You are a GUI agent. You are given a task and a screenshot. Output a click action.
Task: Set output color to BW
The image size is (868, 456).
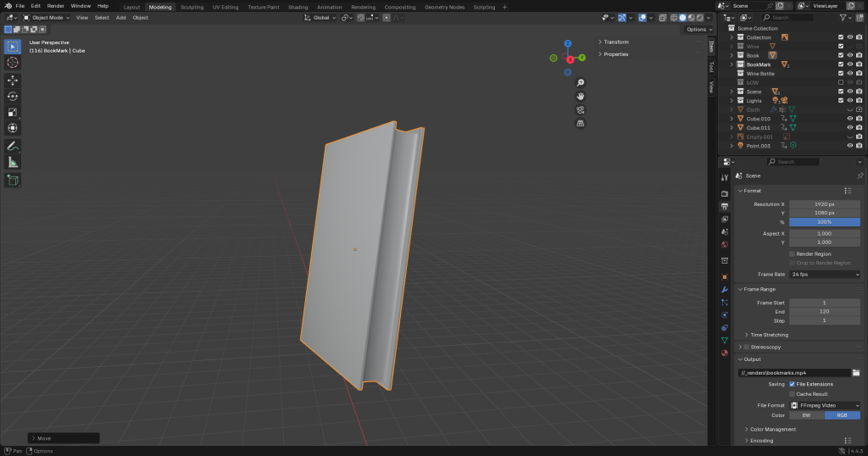806,415
